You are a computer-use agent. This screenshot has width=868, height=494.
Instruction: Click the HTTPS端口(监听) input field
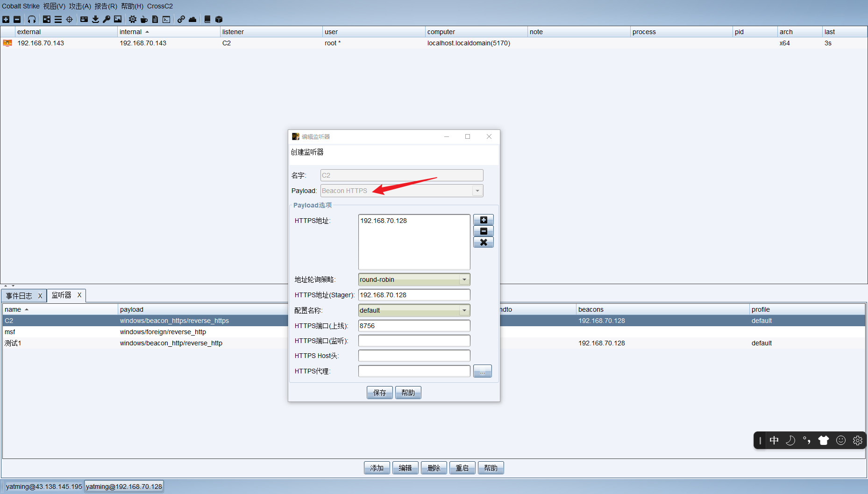(414, 341)
